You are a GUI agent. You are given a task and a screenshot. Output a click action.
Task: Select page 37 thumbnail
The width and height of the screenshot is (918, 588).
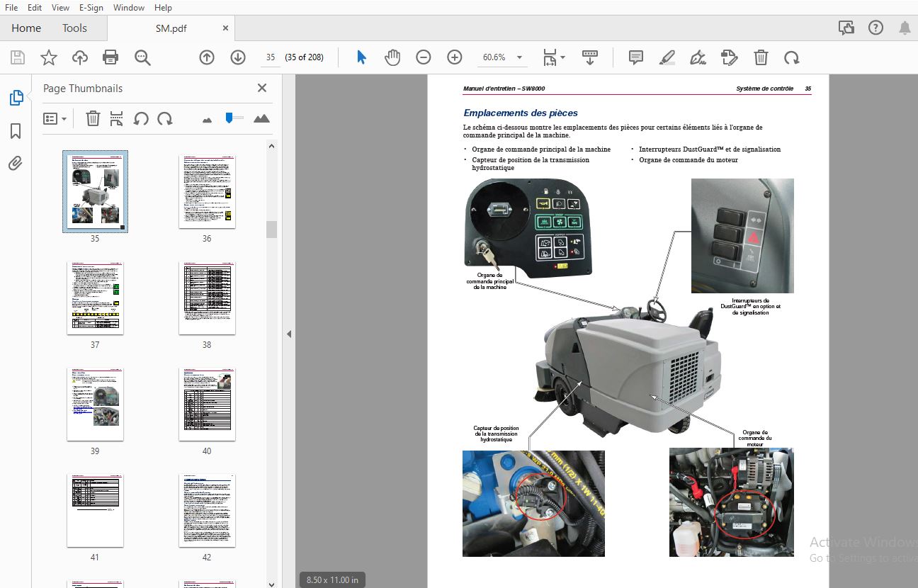(95, 298)
